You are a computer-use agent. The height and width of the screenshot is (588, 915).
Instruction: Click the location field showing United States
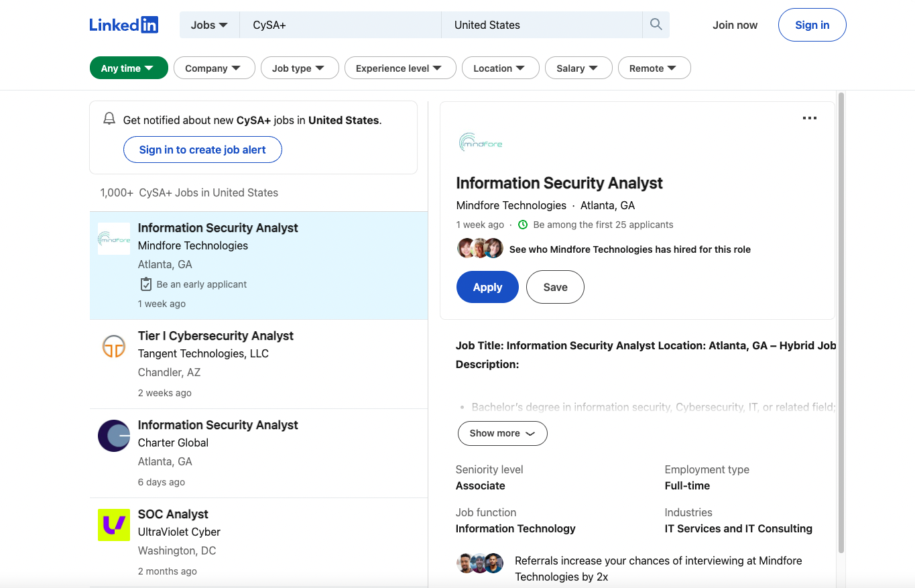click(540, 25)
